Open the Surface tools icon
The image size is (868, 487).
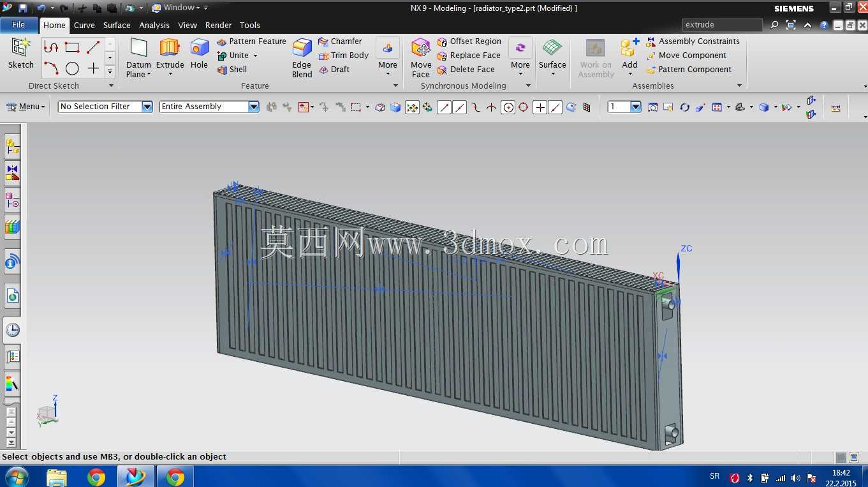tap(552, 49)
